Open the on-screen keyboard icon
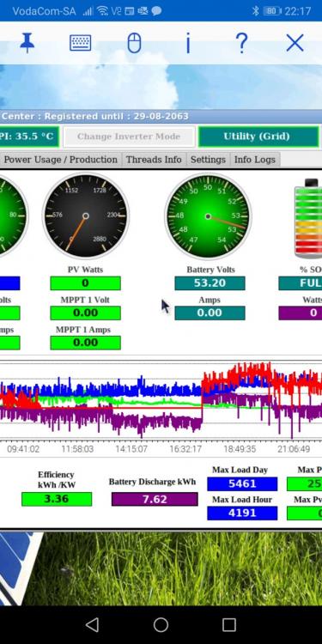Image resolution: width=322 pixels, height=644 pixels. (81, 42)
